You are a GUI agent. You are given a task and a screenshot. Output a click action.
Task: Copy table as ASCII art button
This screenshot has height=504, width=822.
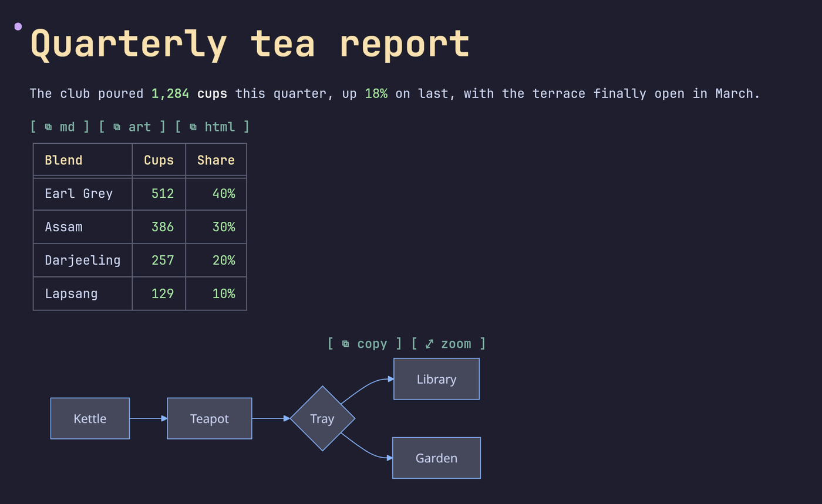coord(132,127)
